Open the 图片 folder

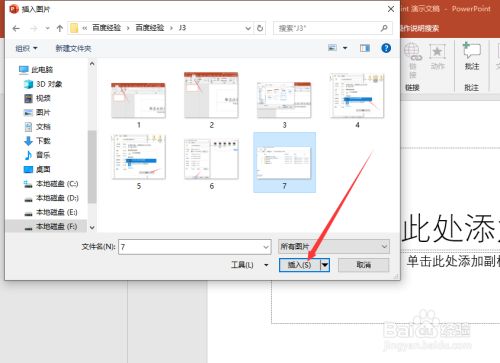(37, 112)
